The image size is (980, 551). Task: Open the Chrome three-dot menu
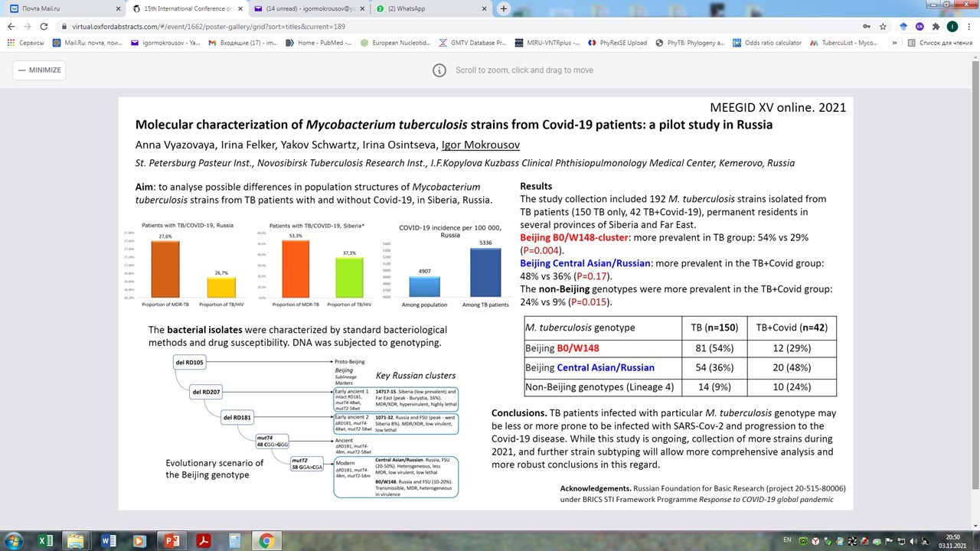pos(969,26)
